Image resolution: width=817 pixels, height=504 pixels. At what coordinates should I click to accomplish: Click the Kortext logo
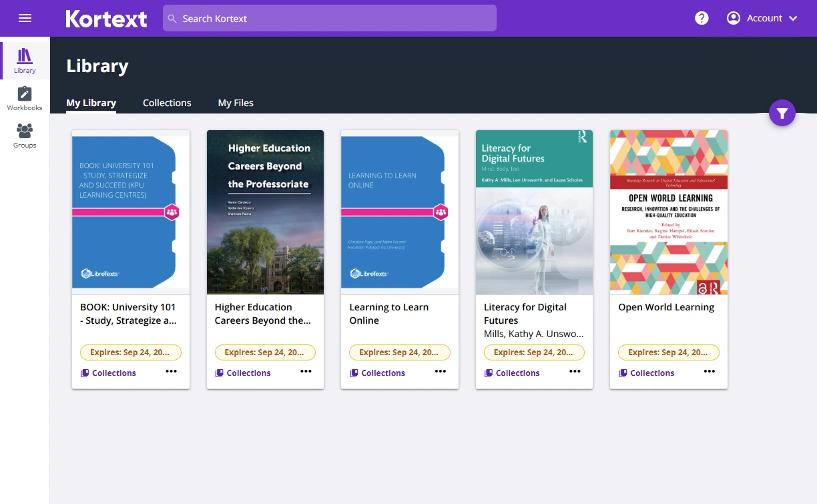pyautogui.click(x=106, y=19)
